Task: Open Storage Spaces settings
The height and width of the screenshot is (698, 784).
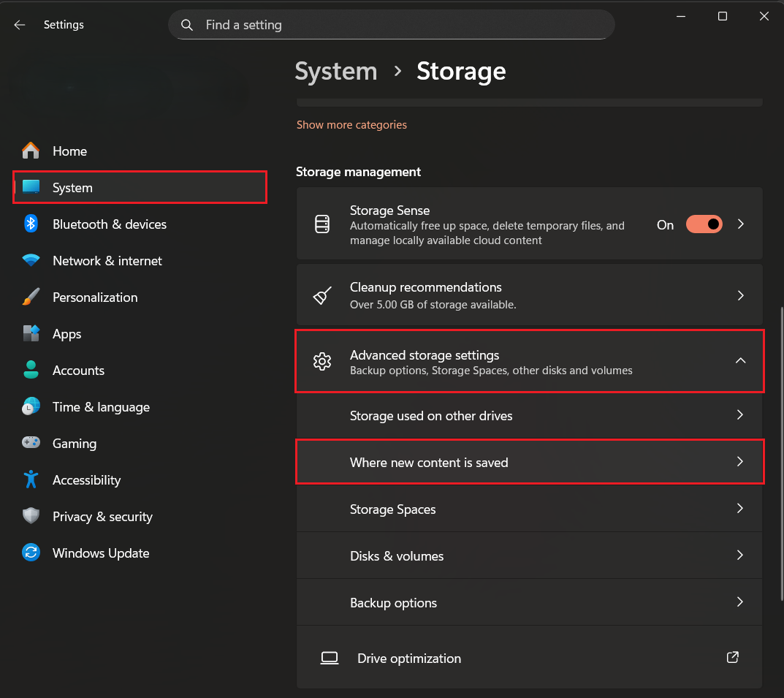Action: (x=530, y=509)
